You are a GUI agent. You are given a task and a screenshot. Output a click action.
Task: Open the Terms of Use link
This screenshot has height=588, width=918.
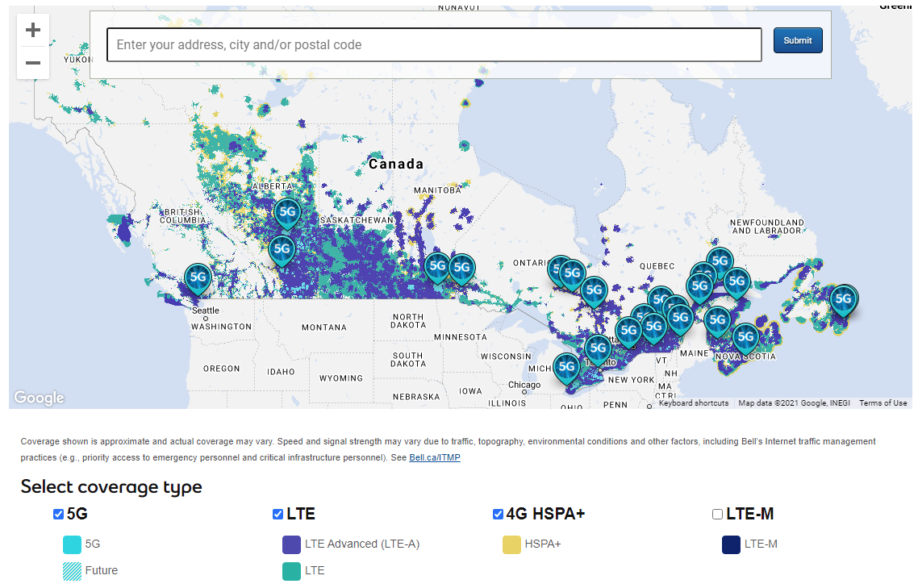(x=883, y=403)
